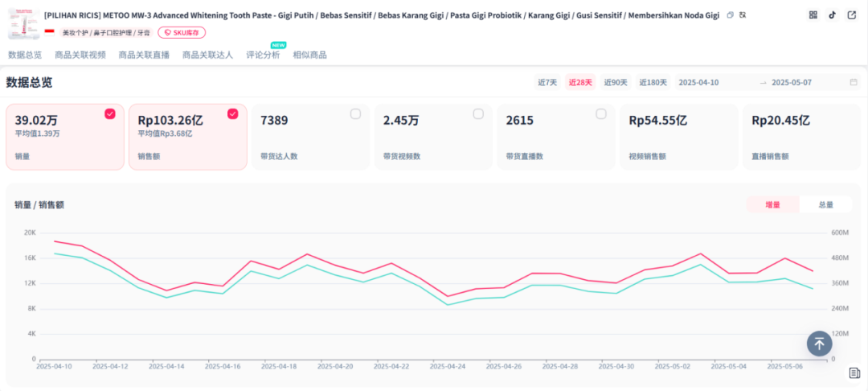
Task: Open the 评论分析 tab
Action: (263, 55)
